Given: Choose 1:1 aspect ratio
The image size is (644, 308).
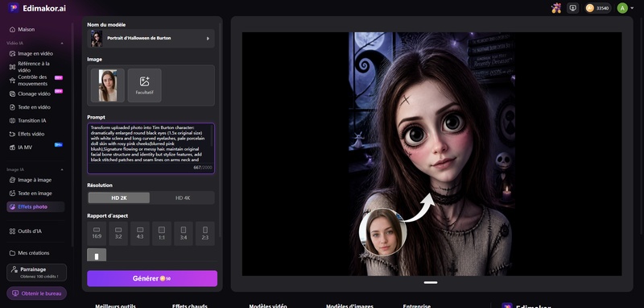Looking at the screenshot, I should 162,233.
